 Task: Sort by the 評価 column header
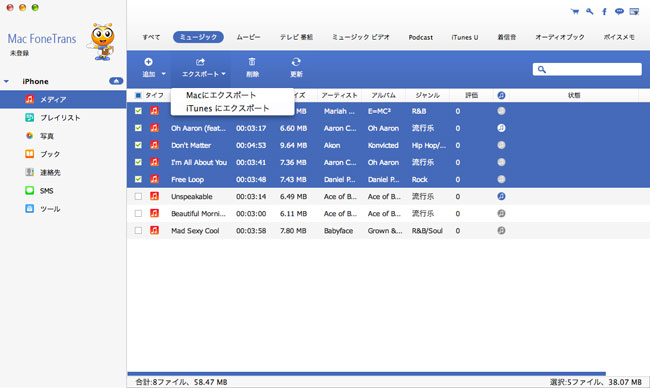pyautogui.click(x=471, y=95)
